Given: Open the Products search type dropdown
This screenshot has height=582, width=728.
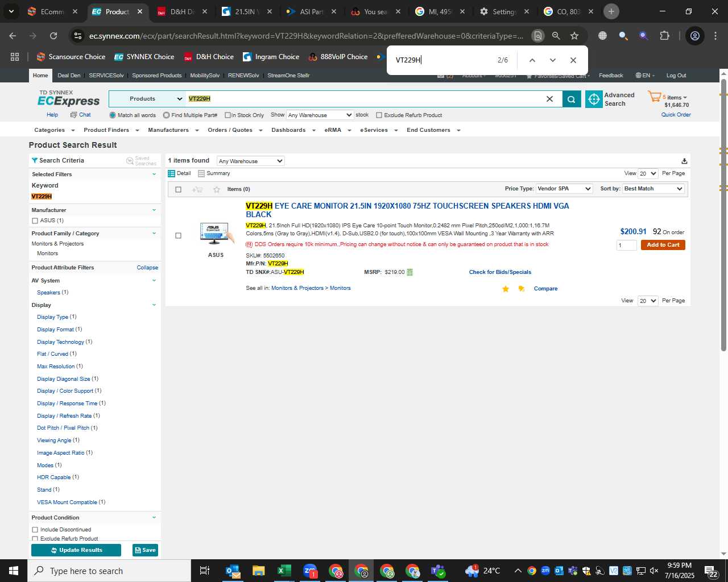Looking at the screenshot, I should click(147, 99).
